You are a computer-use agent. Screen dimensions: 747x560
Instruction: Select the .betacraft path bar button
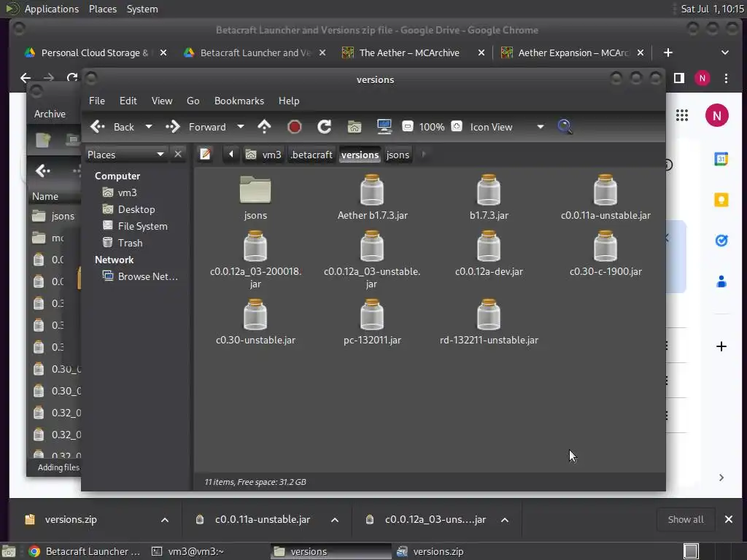tap(311, 155)
